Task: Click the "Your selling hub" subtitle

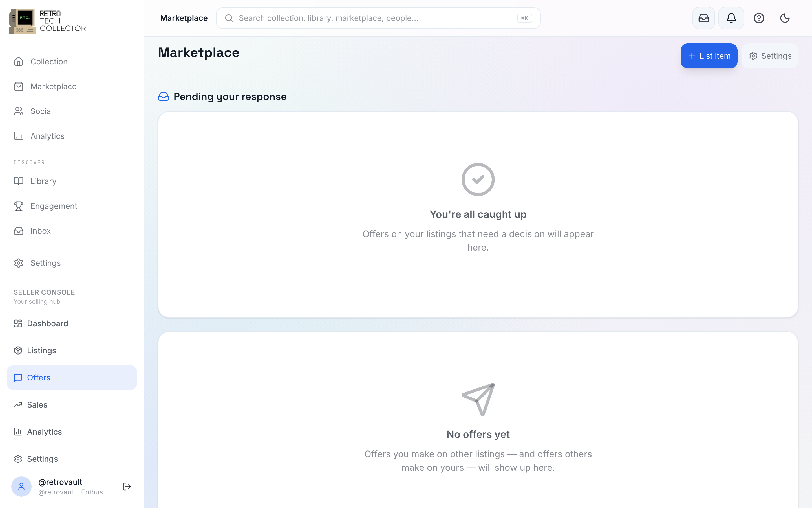Action: [37, 302]
